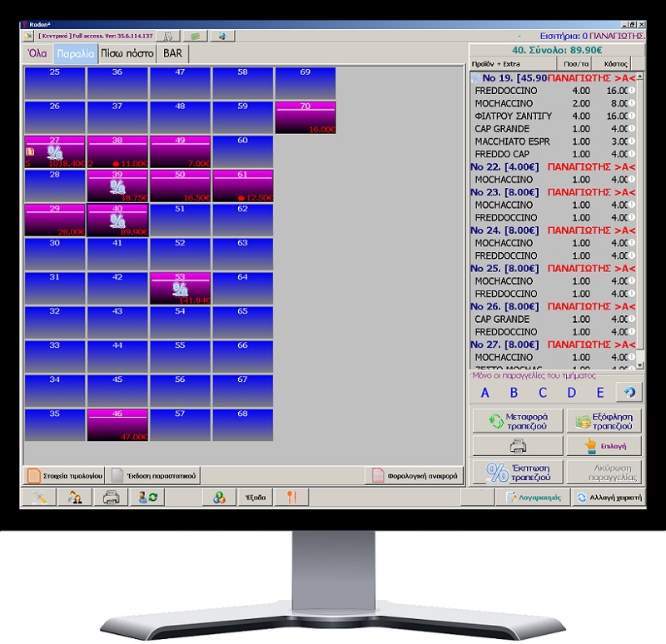Image resolution: width=666 pixels, height=644 pixels.
Task: Open the BAR tab
Action: click(x=174, y=54)
